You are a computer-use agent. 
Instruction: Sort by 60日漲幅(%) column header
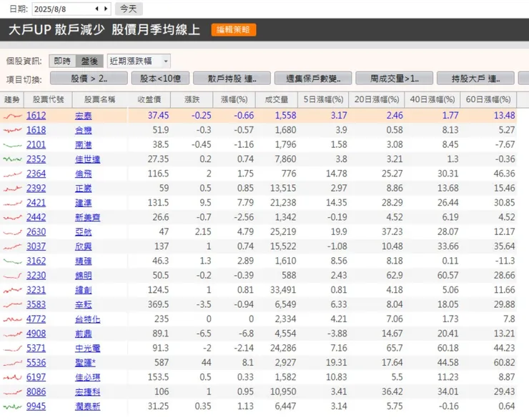click(488, 99)
